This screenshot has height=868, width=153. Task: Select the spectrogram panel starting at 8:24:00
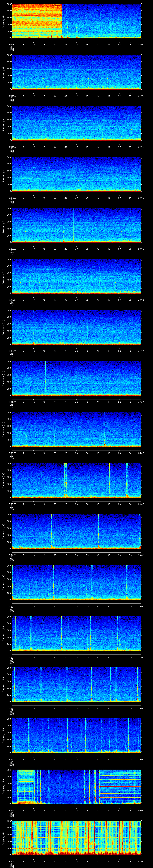[x=76, y=21]
